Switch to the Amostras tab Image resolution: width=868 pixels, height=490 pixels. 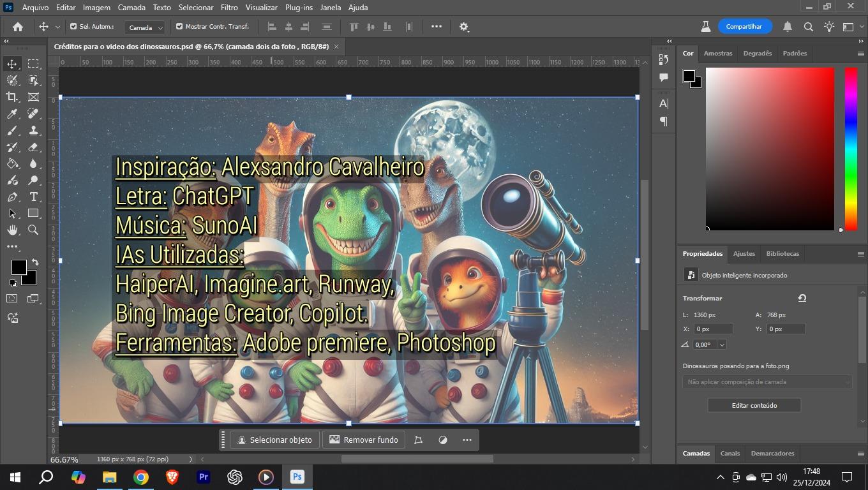click(x=718, y=54)
